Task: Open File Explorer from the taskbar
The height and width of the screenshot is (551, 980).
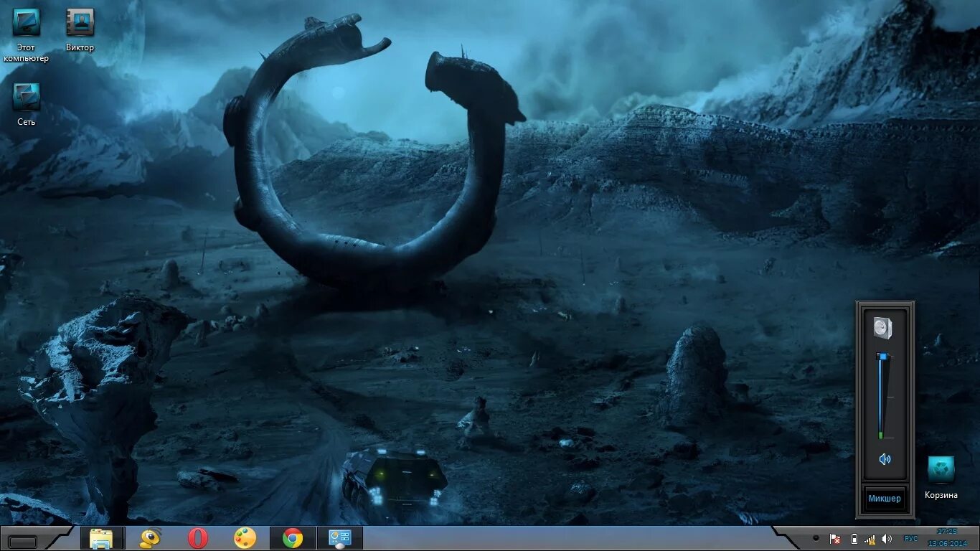Action: pyautogui.click(x=101, y=538)
